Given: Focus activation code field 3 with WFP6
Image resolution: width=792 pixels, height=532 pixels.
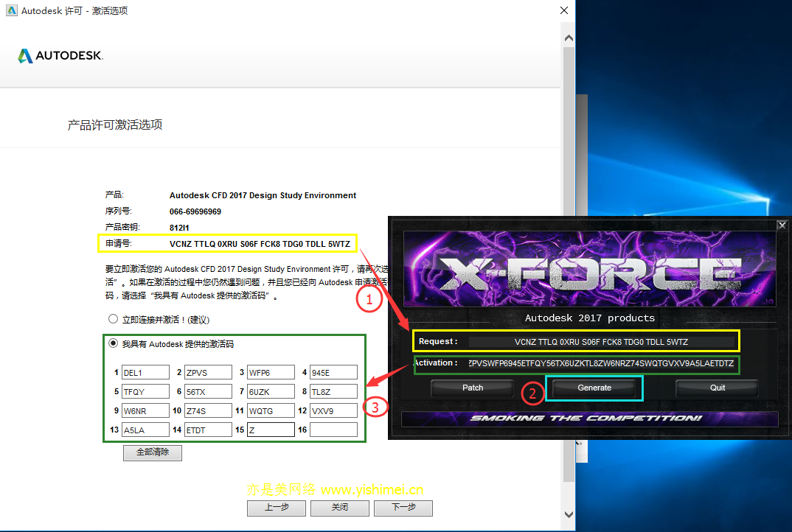Looking at the screenshot, I should [x=271, y=373].
